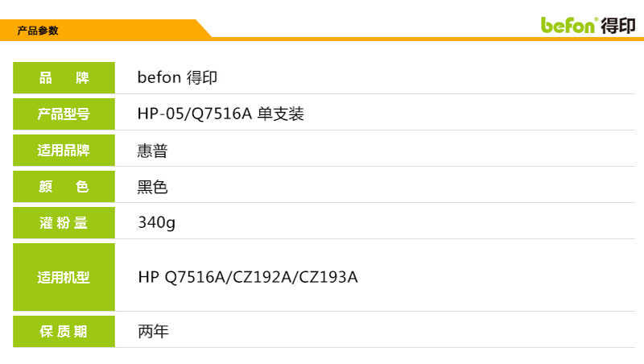Click the 品牌 green label cell

point(64,77)
